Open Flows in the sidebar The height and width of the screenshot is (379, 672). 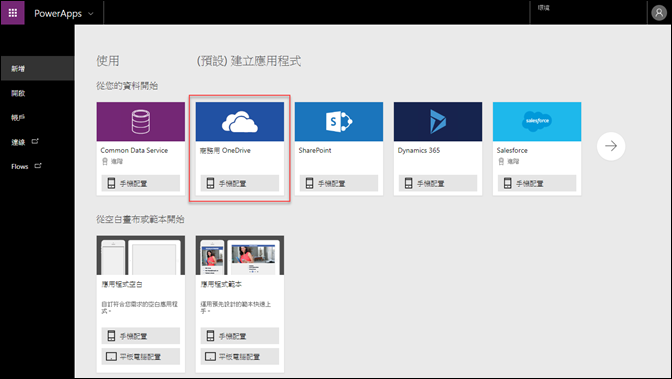[x=20, y=166]
